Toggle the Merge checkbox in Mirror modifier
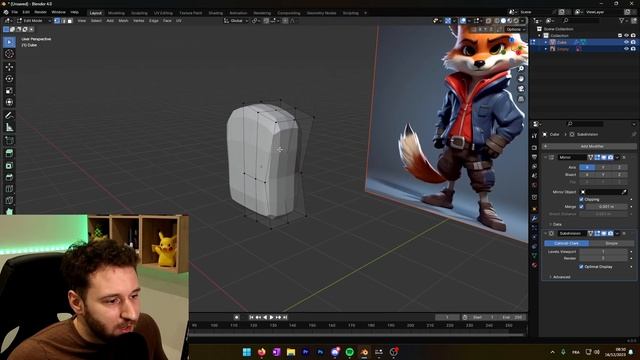The image size is (640, 360). pos(581,207)
